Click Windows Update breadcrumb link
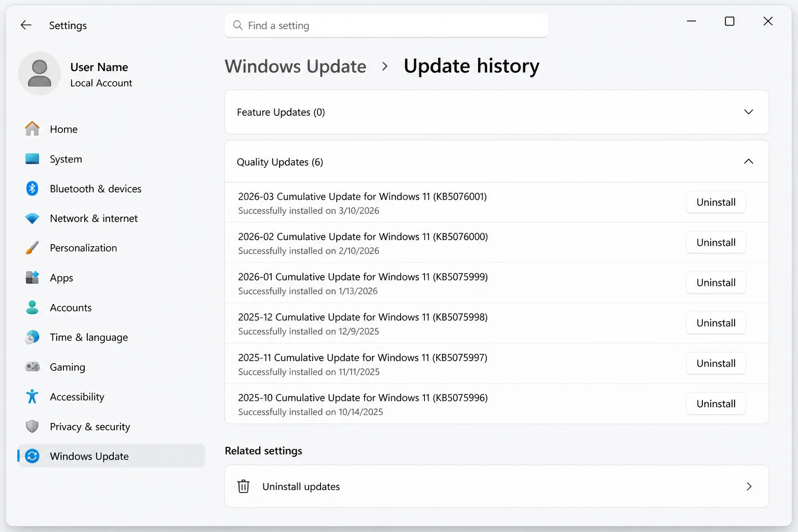The width and height of the screenshot is (798, 532). 296,66
